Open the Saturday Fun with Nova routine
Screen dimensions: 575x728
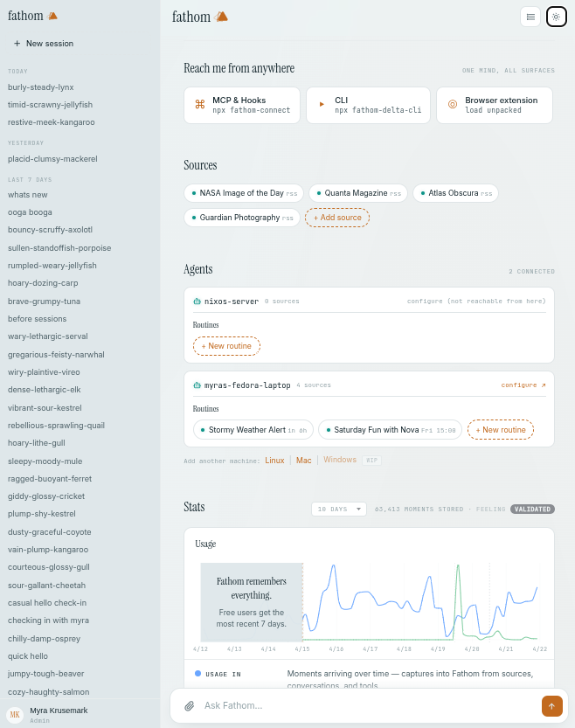(391, 430)
